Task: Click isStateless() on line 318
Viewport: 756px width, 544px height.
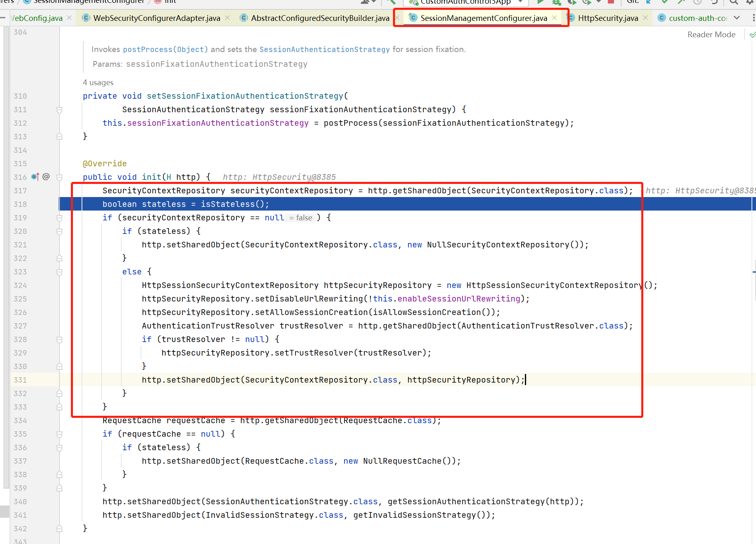Action: coord(232,204)
